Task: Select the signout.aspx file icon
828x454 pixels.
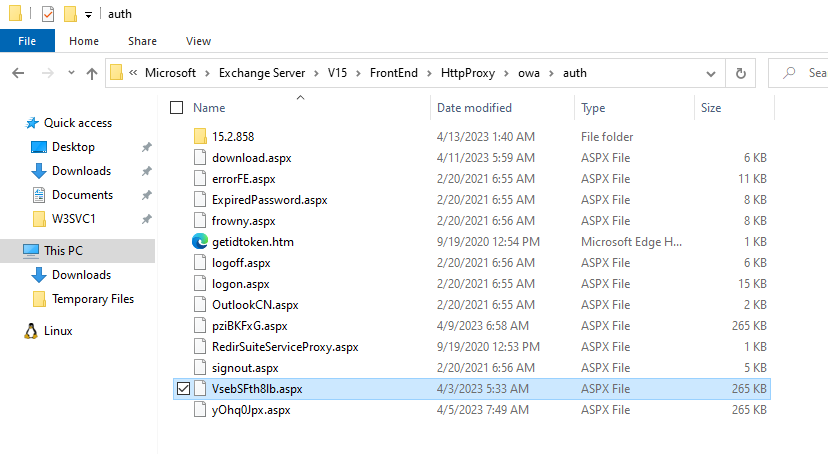Action: pyautogui.click(x=200, y=367)
